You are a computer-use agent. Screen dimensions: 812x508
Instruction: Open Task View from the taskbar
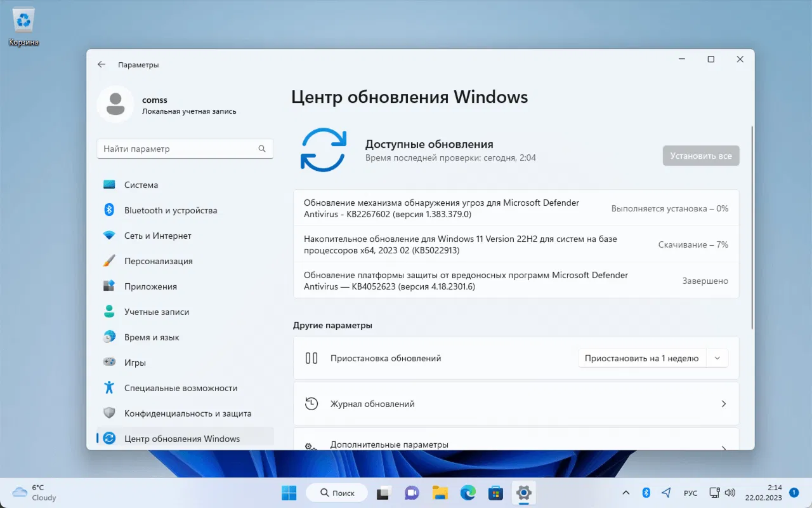(383, 493)
